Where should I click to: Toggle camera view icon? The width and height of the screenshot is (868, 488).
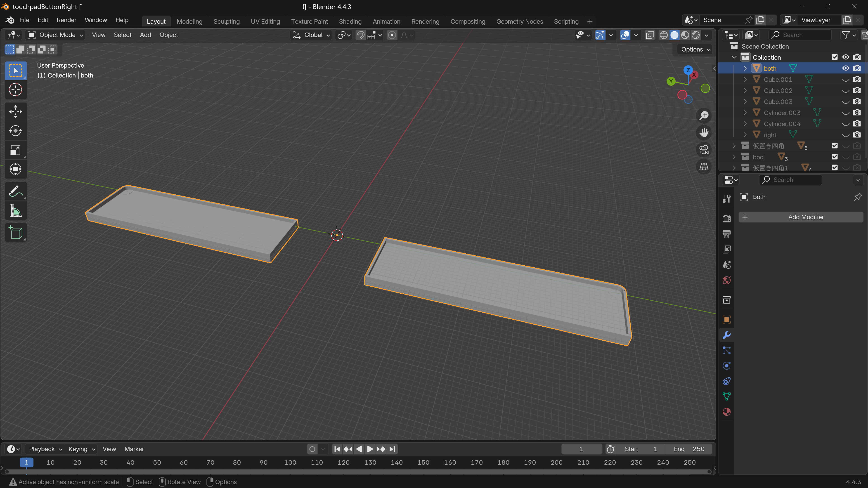point(704,150)
